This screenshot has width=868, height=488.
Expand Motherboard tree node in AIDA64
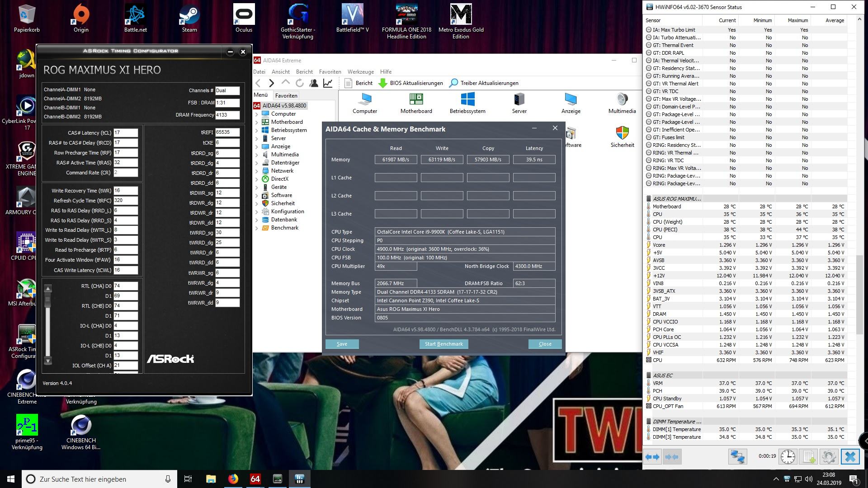257,122
